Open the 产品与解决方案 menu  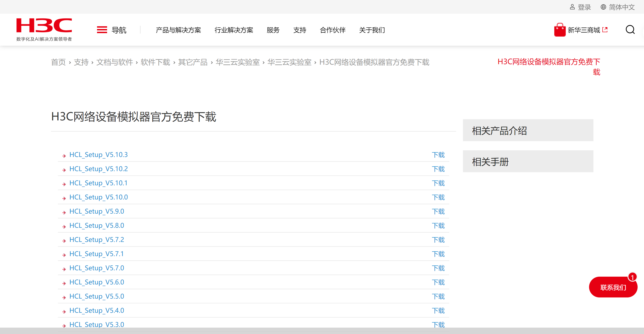coord(178,30)
